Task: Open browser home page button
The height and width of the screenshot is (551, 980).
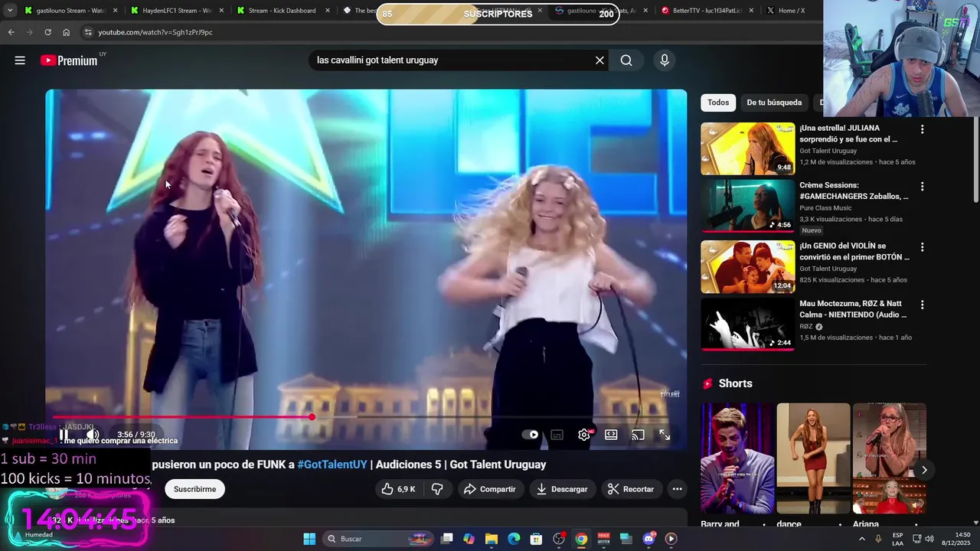Action: pos(66,32)
